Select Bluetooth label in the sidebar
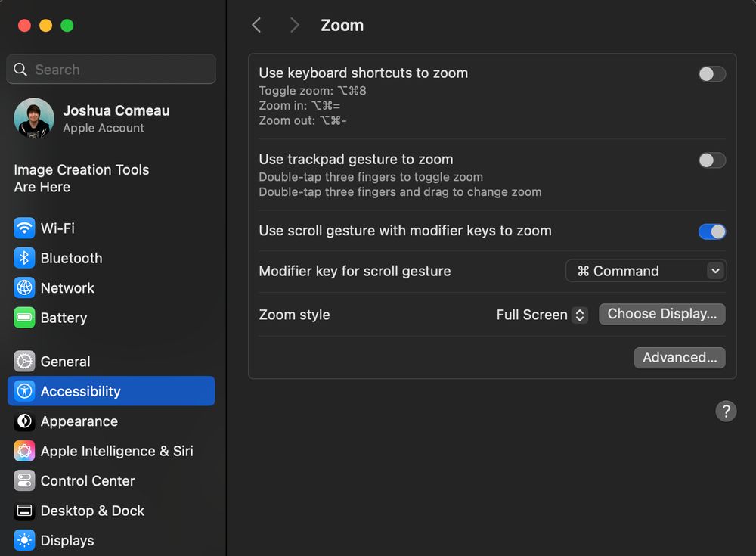The width and height of the screenshot is (756, 556). tap(71, 258)
